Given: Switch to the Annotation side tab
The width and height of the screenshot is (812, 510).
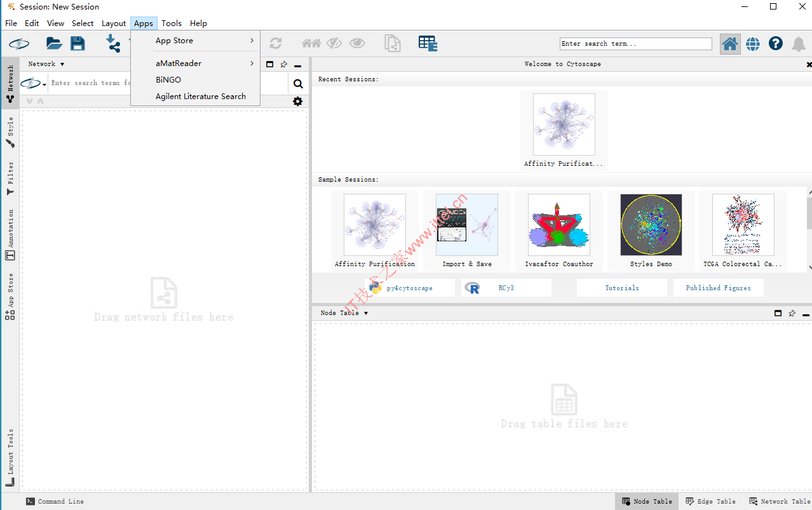Looking at the screenshot, I should click(10, 234).
